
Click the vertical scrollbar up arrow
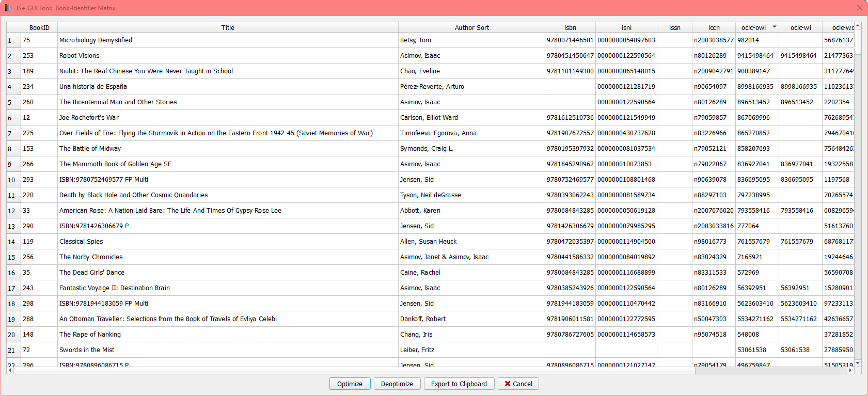point(858,26)
